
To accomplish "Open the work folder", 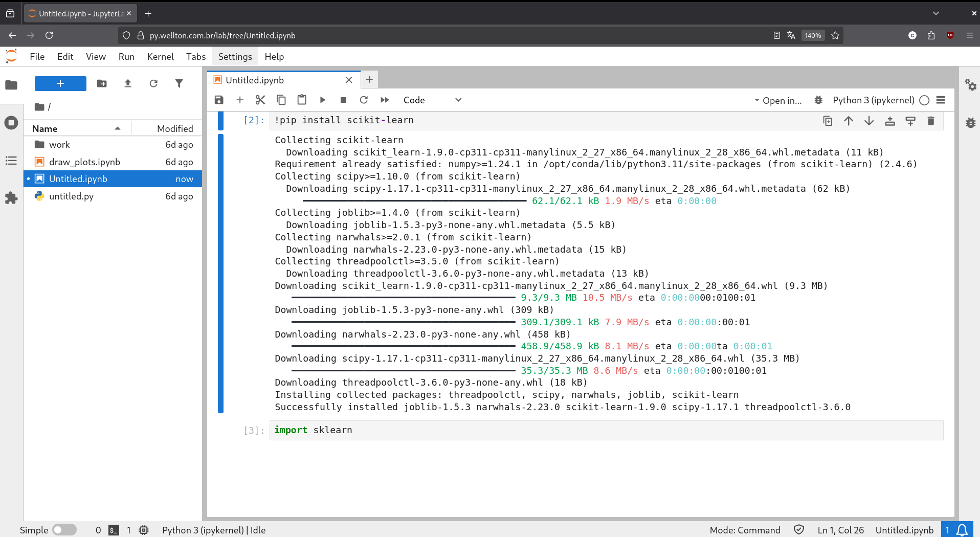I will [x=113, y=145].
